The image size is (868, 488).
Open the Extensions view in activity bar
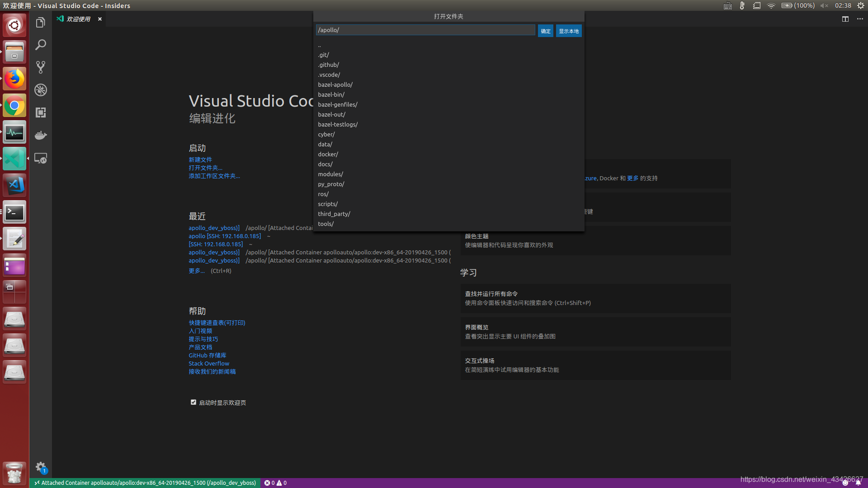(x=41, y=113)
